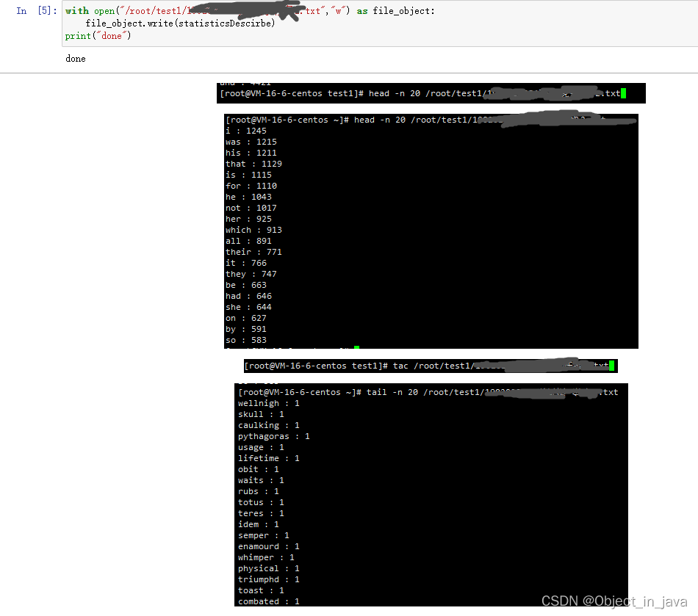Image resolution: width=698 pixels, height=616 pixels.
Task: Click the 'she : 644' line
Action: click(x=248, y=307)
